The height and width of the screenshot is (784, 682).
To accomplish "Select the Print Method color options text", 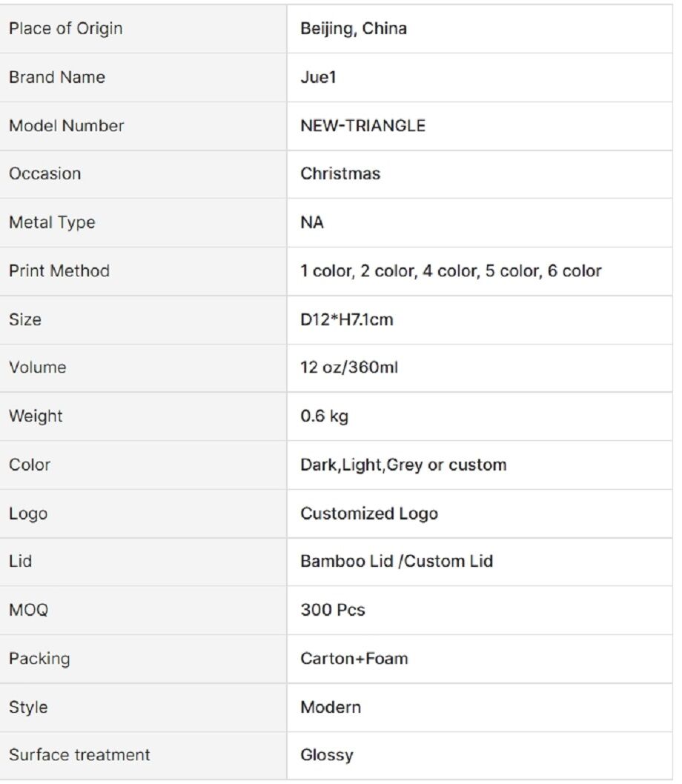I will click(x=451, y=271).
